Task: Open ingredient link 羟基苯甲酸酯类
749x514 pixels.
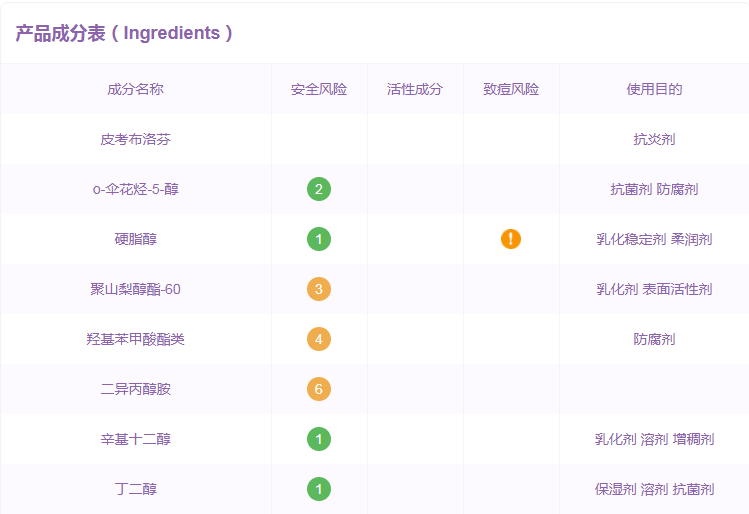Action: click(136, 339)
